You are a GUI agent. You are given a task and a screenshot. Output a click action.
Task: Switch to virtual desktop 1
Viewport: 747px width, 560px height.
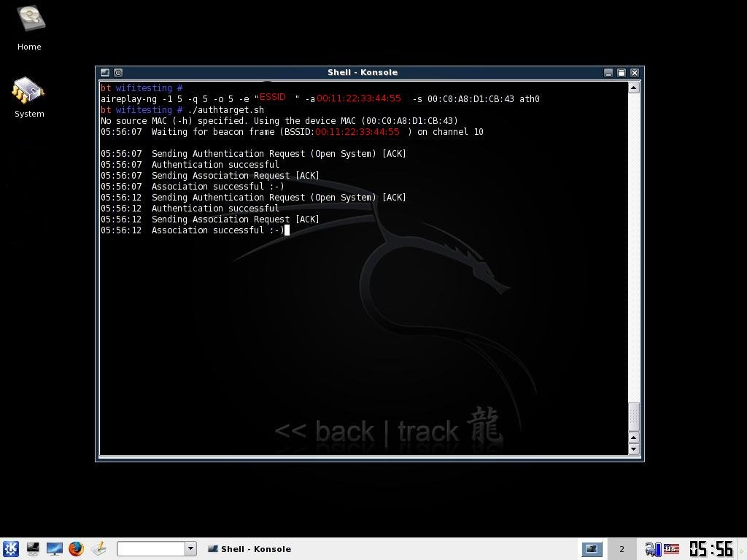tap(592, 549)
